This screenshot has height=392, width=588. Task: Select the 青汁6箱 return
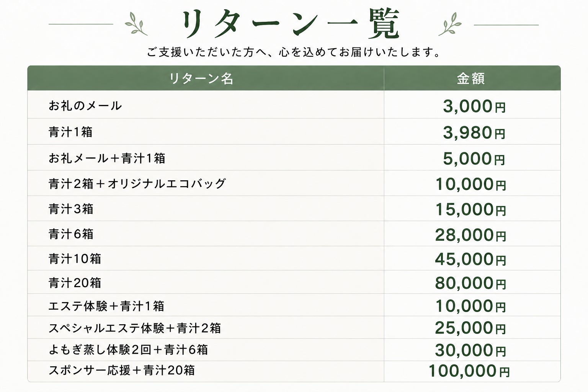pos(71,234)
